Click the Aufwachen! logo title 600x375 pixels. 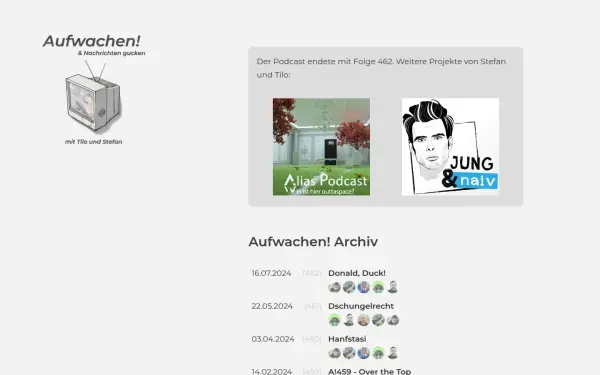pos(91,41)
